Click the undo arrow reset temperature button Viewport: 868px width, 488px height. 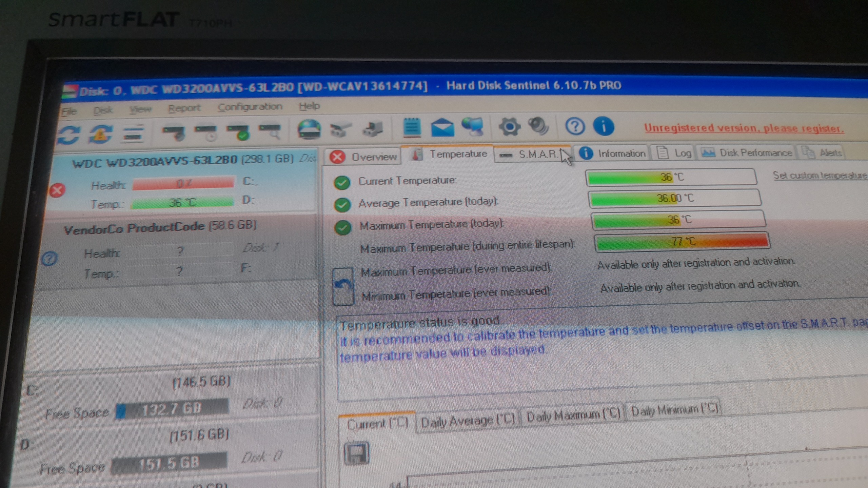343,287
